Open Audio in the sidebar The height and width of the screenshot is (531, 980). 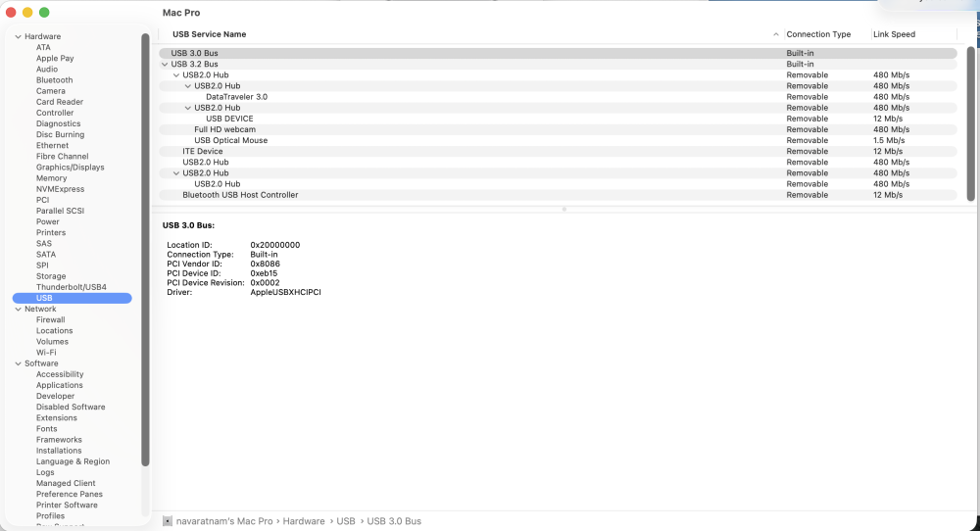[x=47, y=70]
